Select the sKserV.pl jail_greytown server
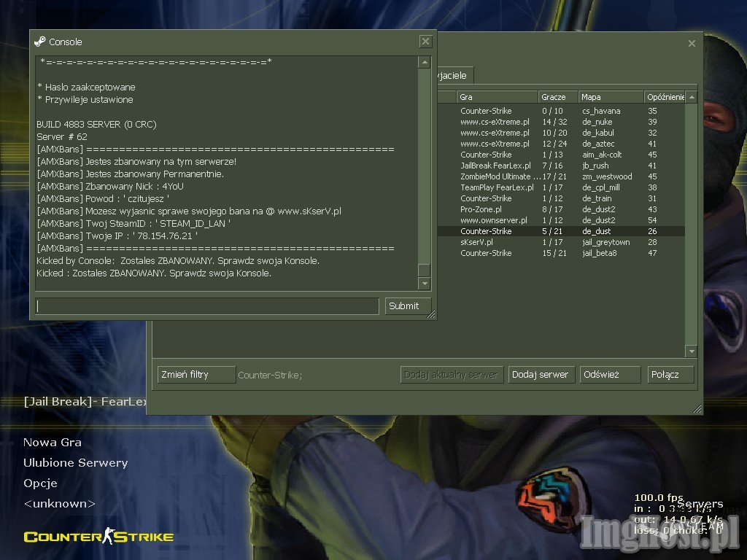 [561, 242]
